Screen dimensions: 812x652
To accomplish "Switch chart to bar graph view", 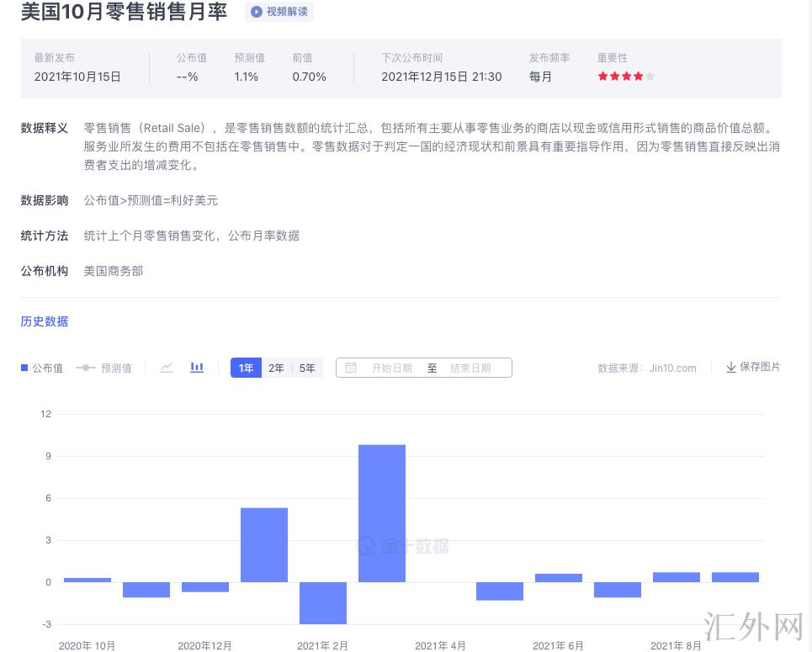I will pos(197,368).
